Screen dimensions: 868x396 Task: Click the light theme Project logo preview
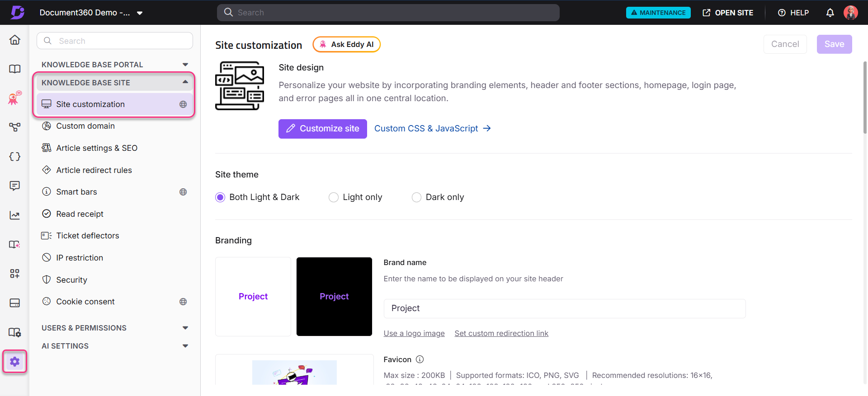253,297
